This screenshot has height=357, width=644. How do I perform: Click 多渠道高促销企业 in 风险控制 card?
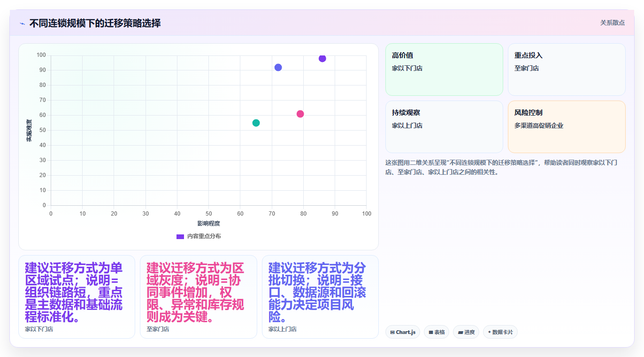(539, 125)
